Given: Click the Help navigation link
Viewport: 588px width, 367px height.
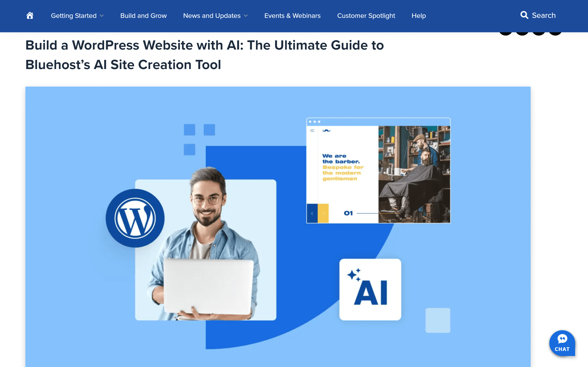Looking at the screenshot, I should (419, 16).
